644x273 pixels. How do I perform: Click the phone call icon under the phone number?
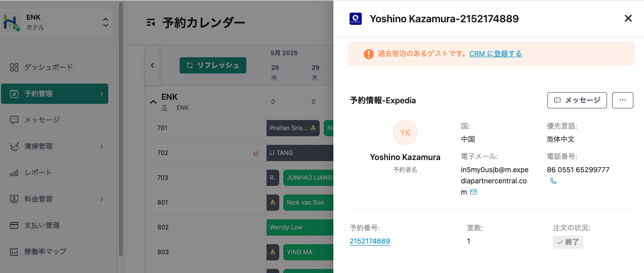click(553, 181)
